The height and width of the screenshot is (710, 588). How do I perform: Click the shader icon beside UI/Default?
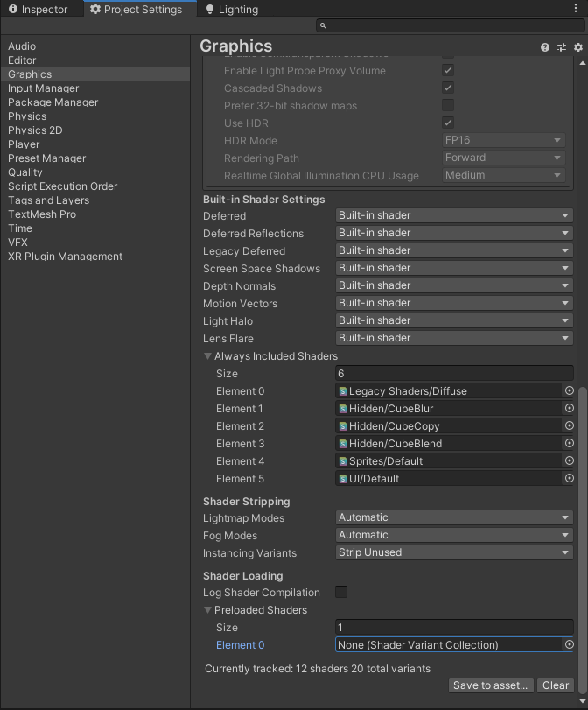coord(343,479)
